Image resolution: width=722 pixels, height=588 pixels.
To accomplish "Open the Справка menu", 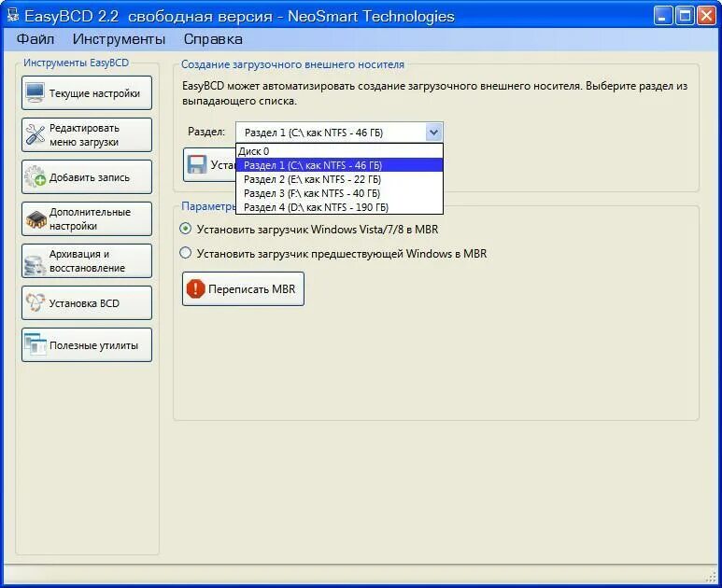I will pos(213,39).
